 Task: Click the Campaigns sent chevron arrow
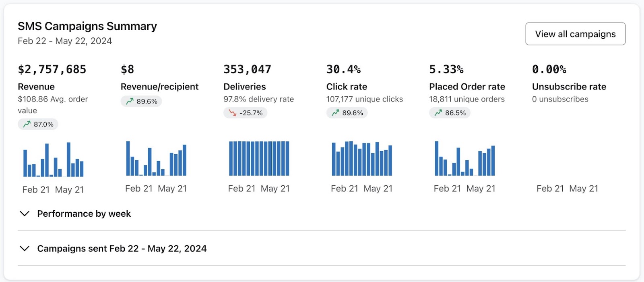(25, 249)
